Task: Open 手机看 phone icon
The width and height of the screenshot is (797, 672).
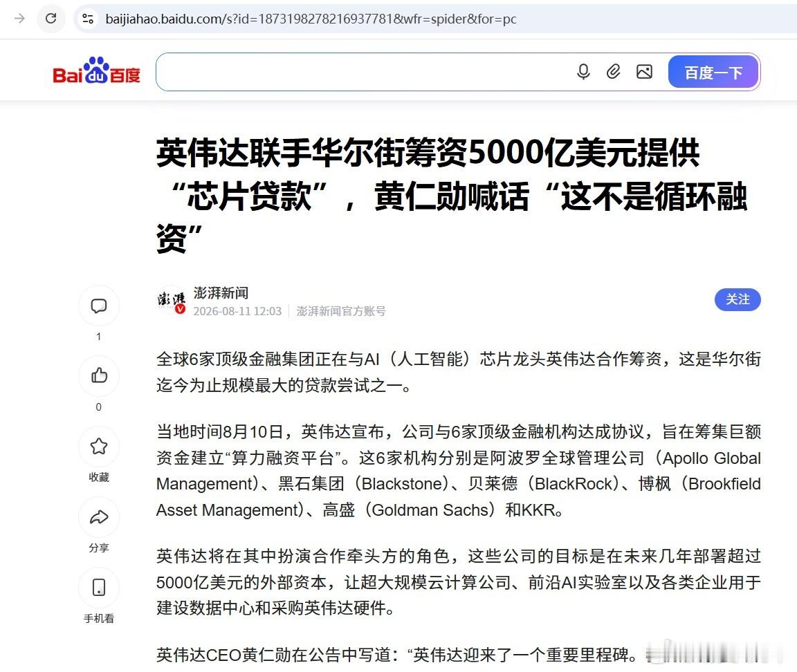Action: point(99,588)
